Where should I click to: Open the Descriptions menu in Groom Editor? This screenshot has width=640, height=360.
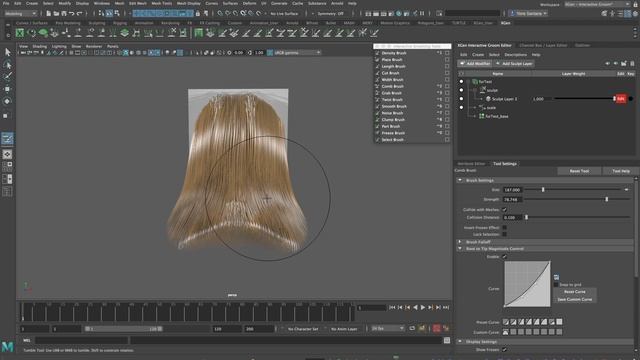pyautogui.click(x=515, y=55)
